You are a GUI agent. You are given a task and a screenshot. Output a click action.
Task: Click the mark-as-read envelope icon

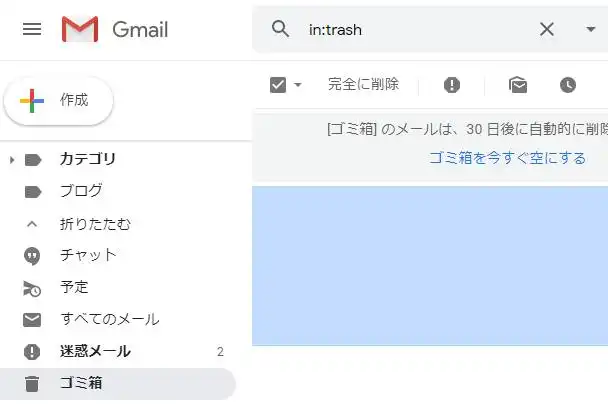pyautogui.click(x=518, y=85)
